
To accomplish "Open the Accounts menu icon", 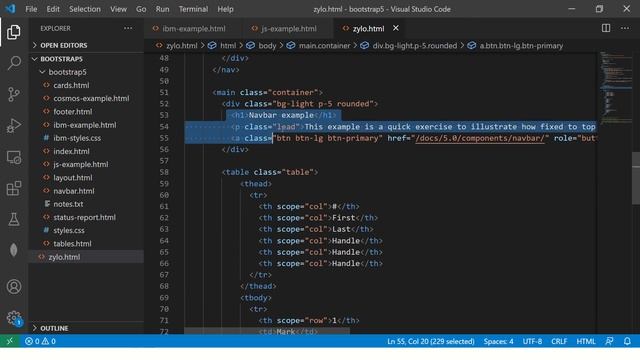I will (13, 287).
